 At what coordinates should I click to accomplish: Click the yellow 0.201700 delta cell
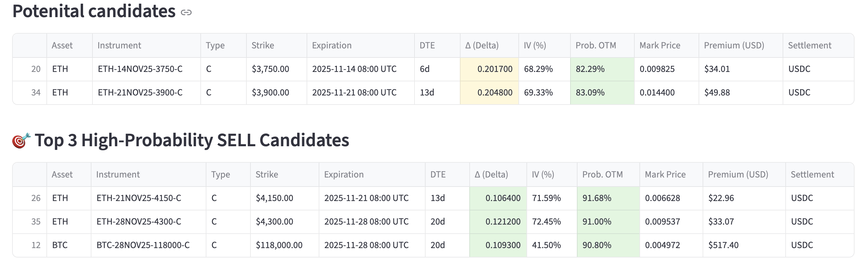pyautogui.click(x=494, y=69)
